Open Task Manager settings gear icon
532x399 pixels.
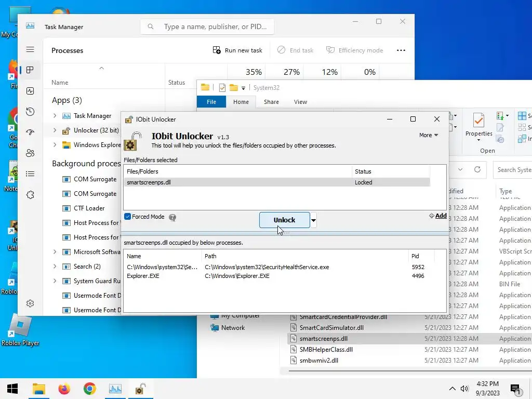coord(30,303)
